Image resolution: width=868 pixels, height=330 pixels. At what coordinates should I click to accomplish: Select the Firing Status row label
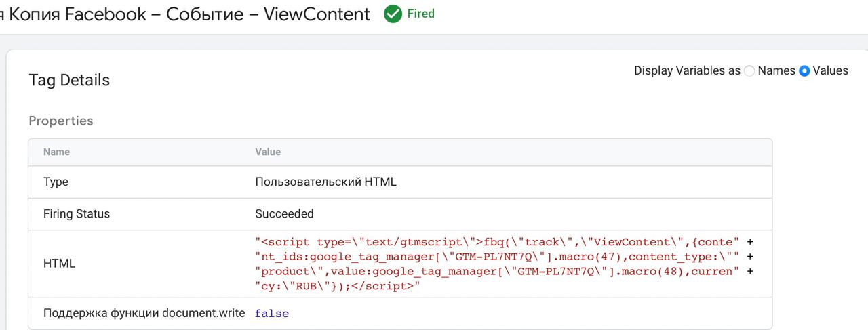tap(76, 213)
